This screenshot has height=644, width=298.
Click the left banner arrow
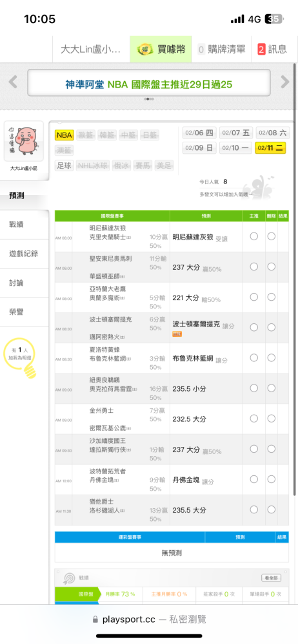[x=13, y=82]
